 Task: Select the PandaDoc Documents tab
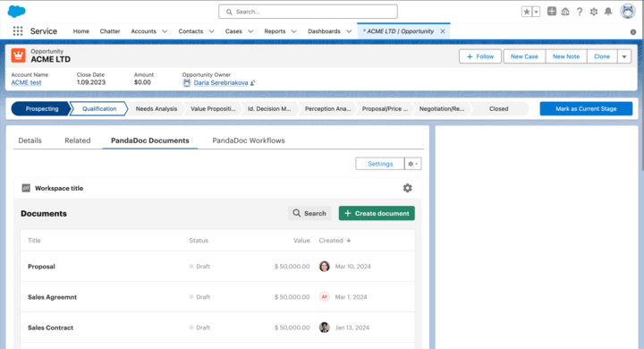click(x=150, y=140)
